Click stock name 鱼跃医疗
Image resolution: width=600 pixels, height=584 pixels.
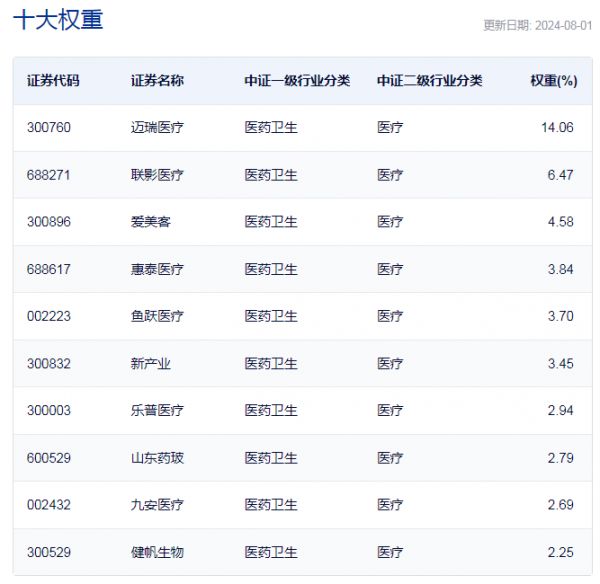[157, 316]
